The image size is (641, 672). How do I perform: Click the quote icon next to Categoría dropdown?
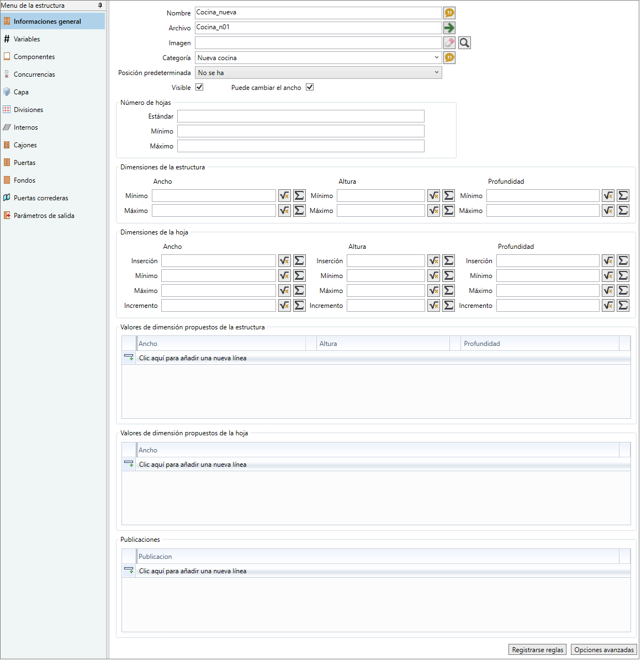pyautogui.click(x=449, y=57)
